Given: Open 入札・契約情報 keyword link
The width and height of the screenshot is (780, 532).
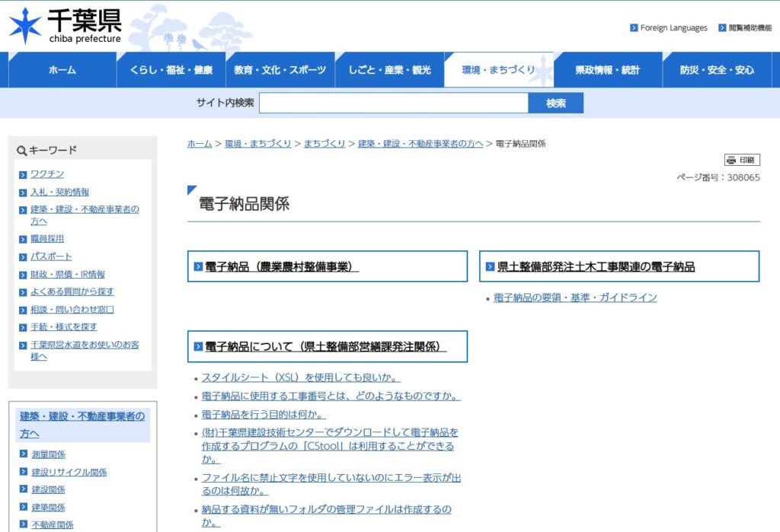Looking at the screenshot, I should 59,192.
